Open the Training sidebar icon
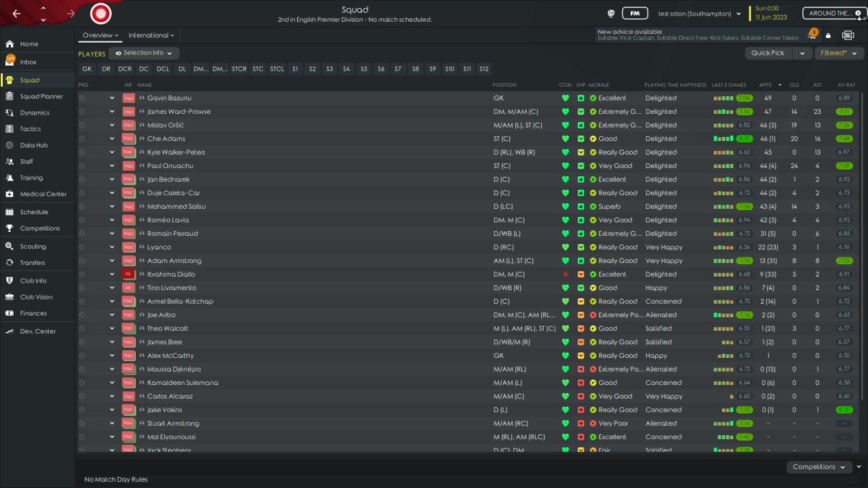 tap(9, 178)
